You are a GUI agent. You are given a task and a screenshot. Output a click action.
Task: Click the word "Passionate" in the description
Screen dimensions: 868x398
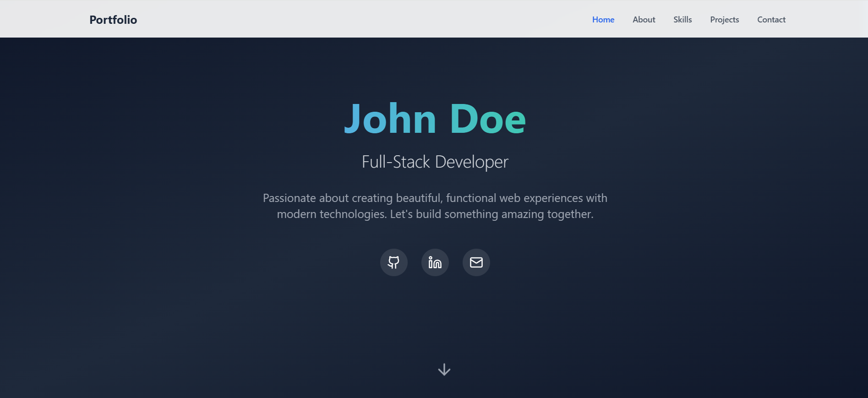click(x=289, y=198)
